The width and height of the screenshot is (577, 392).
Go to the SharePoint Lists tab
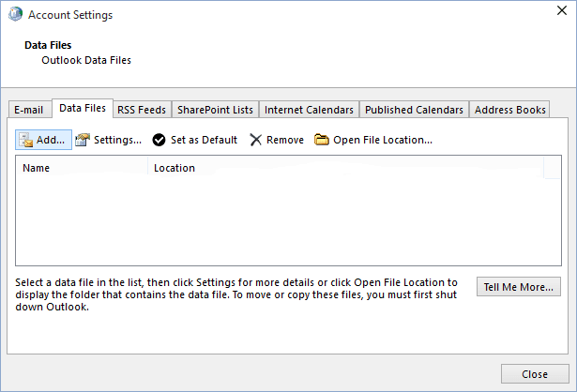(215, 110)
